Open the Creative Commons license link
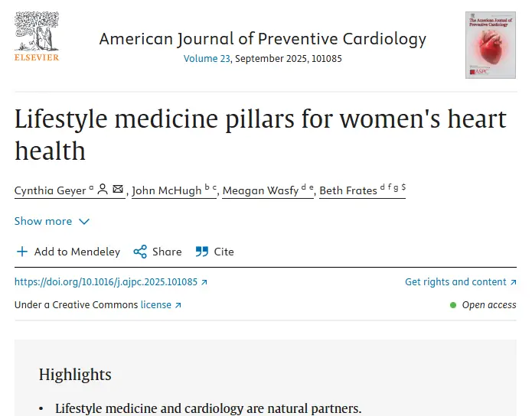The image size is (532, 416). point(156,304)
